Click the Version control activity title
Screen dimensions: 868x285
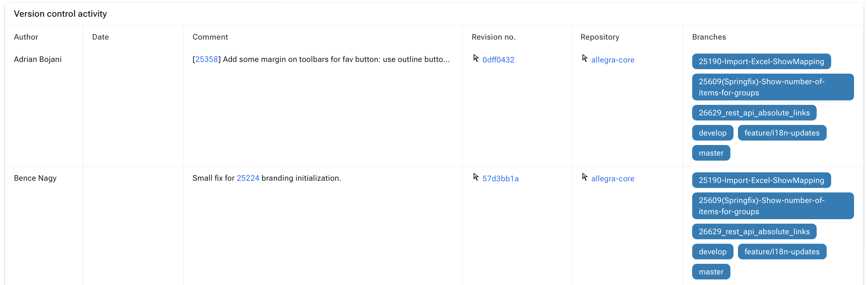[x=60, y=14]
